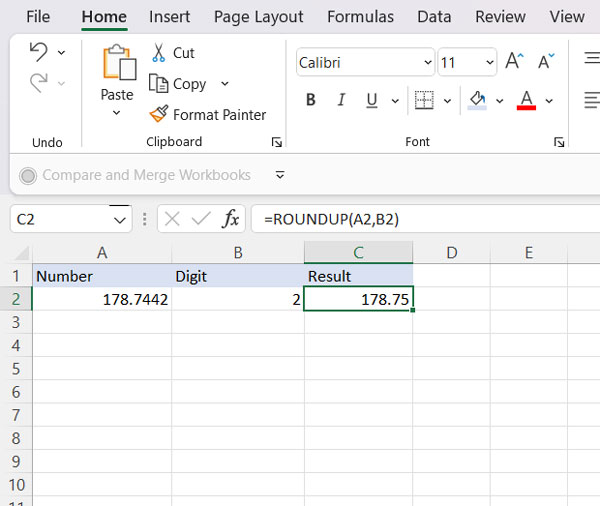This screenshot has height=506, width=600.
Task: Open the Copy options dropdown
Action: [225, 83]
